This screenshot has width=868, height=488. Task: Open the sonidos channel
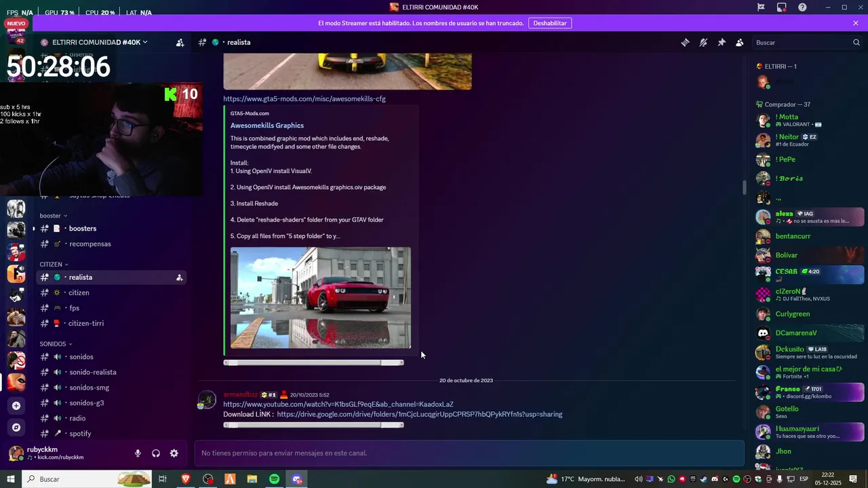click(111, 357)
